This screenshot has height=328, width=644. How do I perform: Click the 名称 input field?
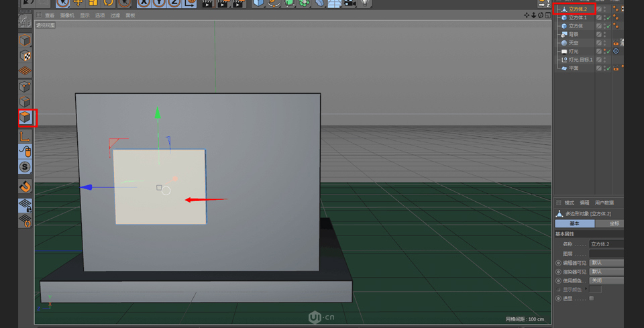tap(606, 244)
